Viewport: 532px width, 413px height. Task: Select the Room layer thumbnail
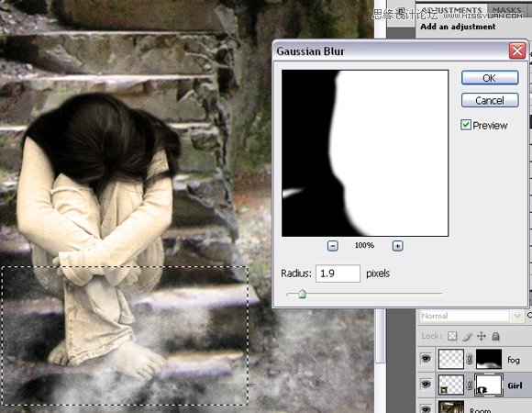point(451,407)
